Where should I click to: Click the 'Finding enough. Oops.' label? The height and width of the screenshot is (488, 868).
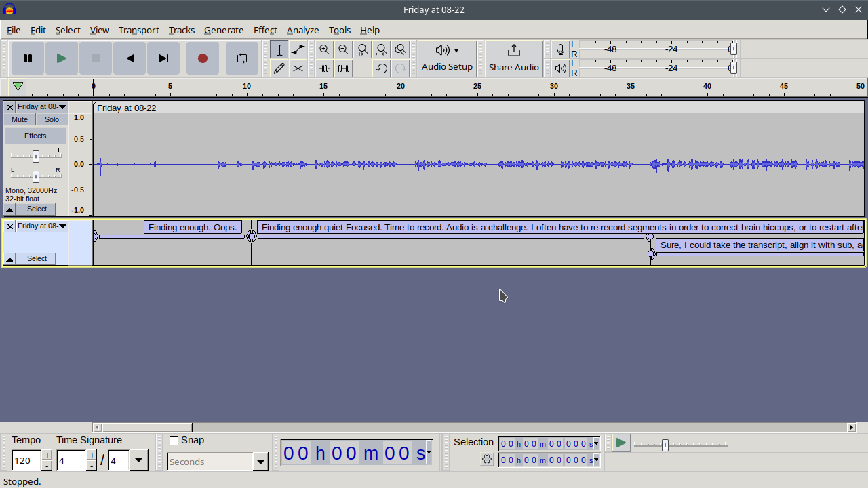193,228
